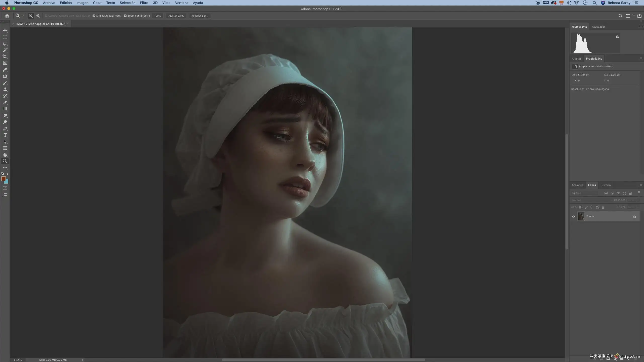Click the Rellenar pant. button
Screen dimensions: 644x362
click(x=199, y=16)
